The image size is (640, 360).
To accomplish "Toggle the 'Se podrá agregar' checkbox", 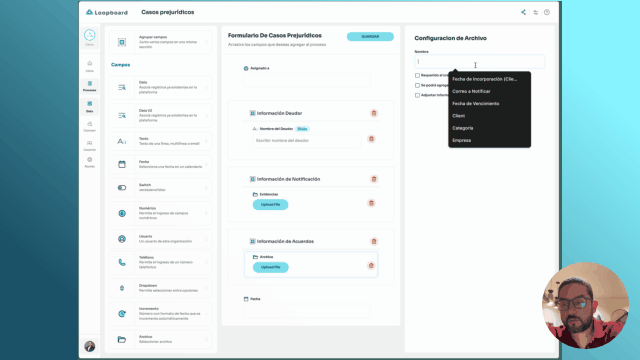I will coord(417,85).
